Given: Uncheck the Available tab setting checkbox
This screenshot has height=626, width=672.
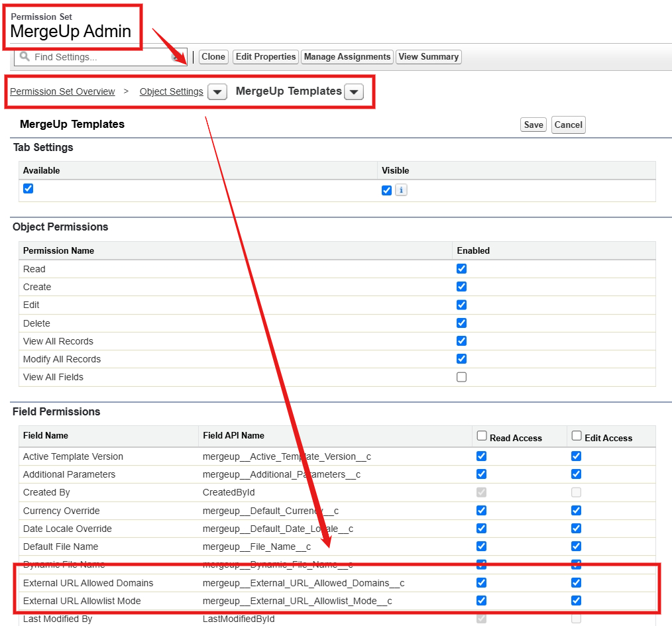Looking at the screenshot, I should [28, 189].
